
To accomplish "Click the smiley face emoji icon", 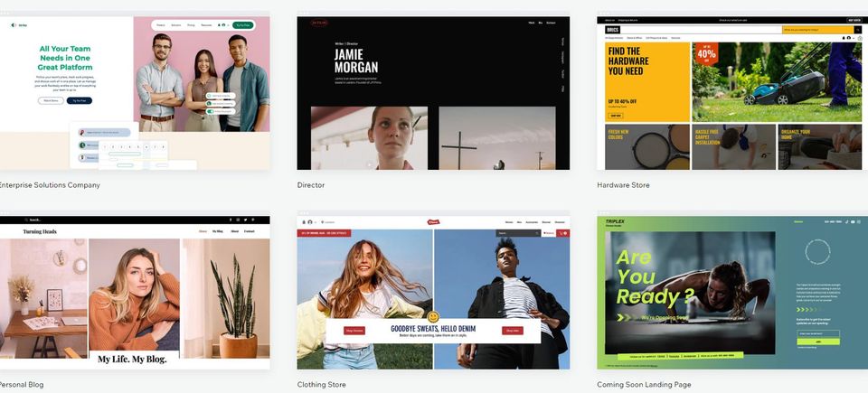I will (433, 317).
